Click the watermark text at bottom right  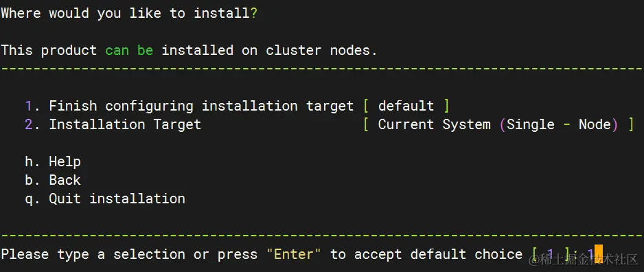pos(583,260)
